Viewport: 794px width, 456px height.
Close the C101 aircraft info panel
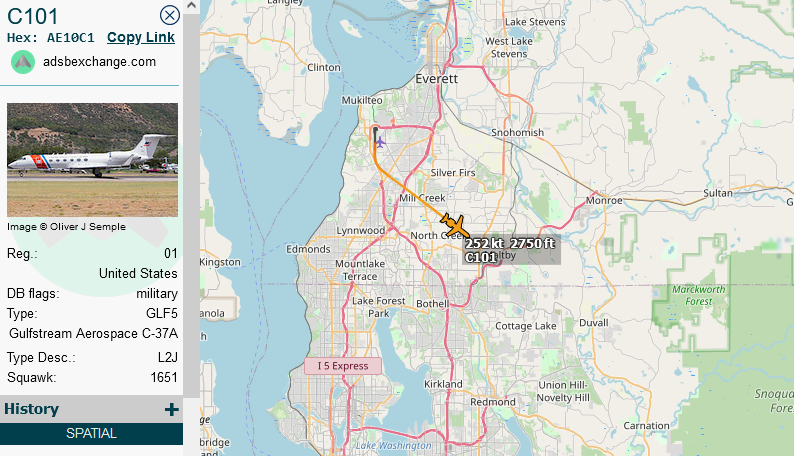click(x=170, y=15)
